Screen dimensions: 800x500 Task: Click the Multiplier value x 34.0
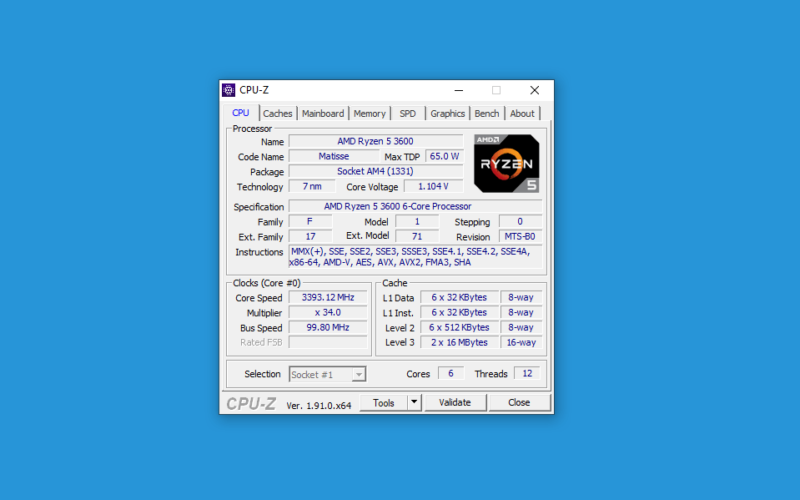pos(328,312)
